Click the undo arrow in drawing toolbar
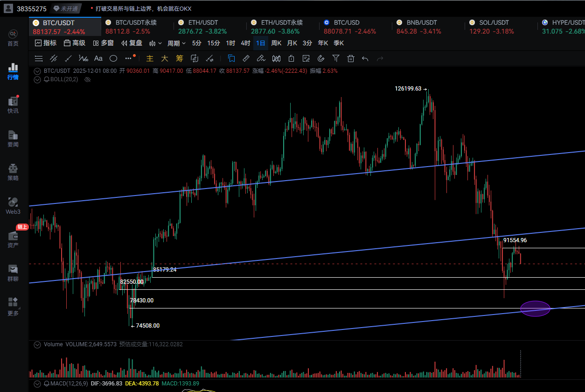The width and height of the screenshot is (585, 392). click(365, 58)
